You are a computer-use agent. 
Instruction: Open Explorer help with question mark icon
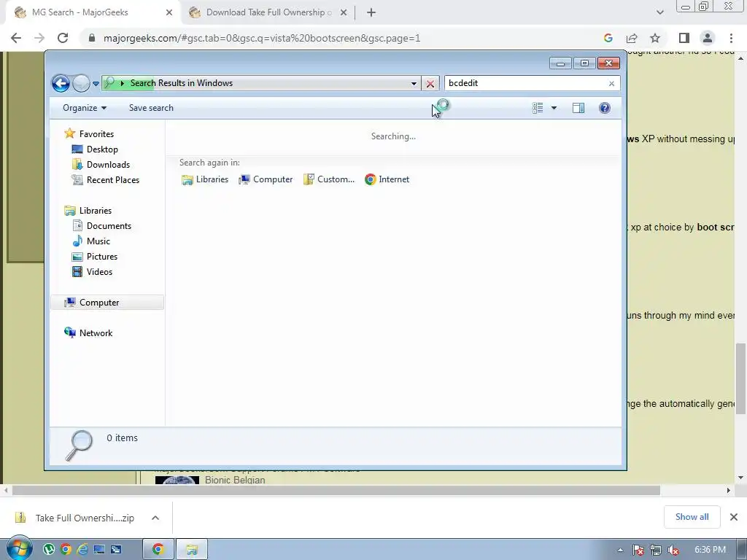coord(605,108)
